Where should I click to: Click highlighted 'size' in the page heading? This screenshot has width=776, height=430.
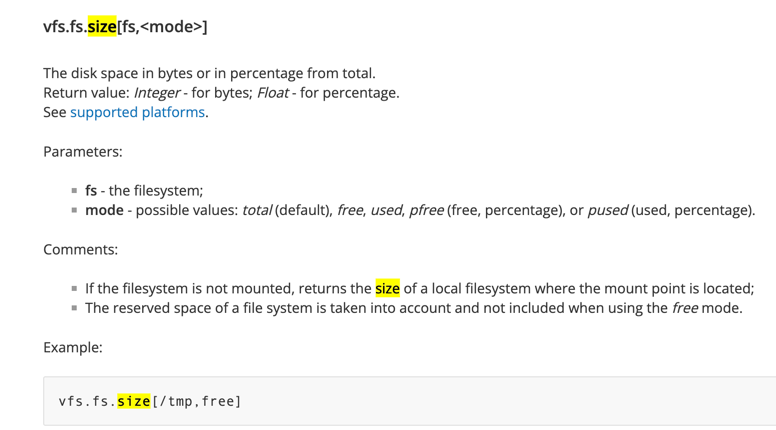(102, 26)
